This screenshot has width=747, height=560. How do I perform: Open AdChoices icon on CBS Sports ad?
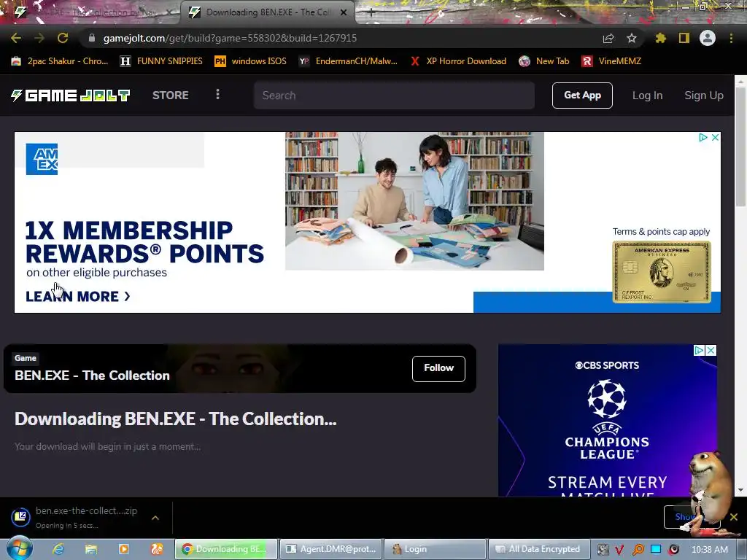pos(698,350)
